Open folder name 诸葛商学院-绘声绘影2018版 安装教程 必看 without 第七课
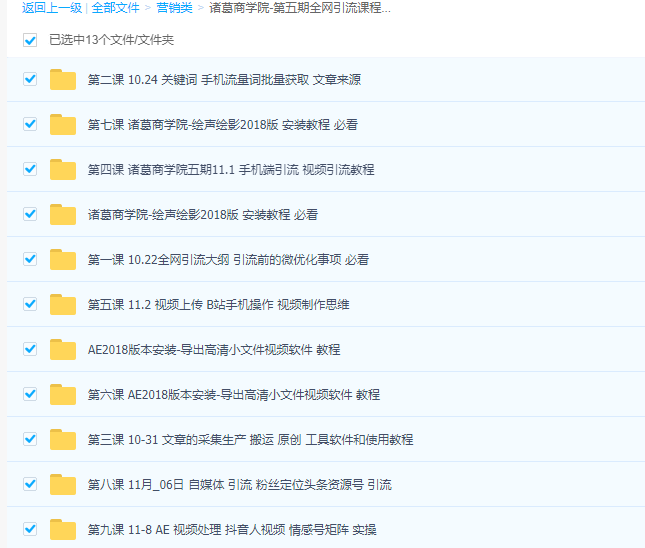 203,214
